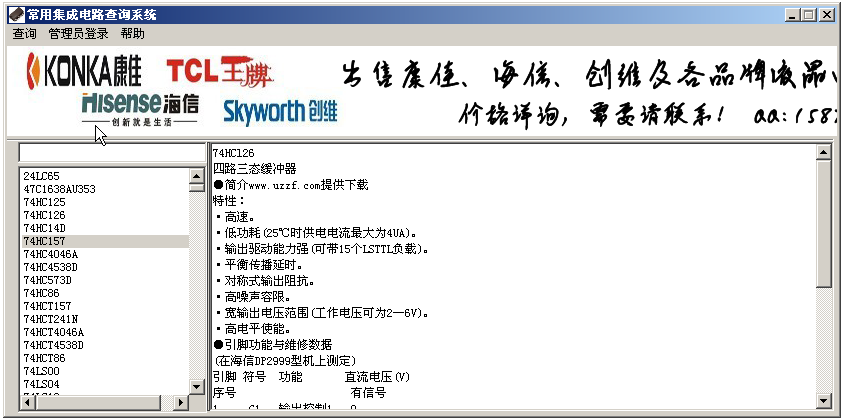Screen dimensions: 844x419
Task: Select 47C1638AU353 in the chip list
Action: point(106,189)
